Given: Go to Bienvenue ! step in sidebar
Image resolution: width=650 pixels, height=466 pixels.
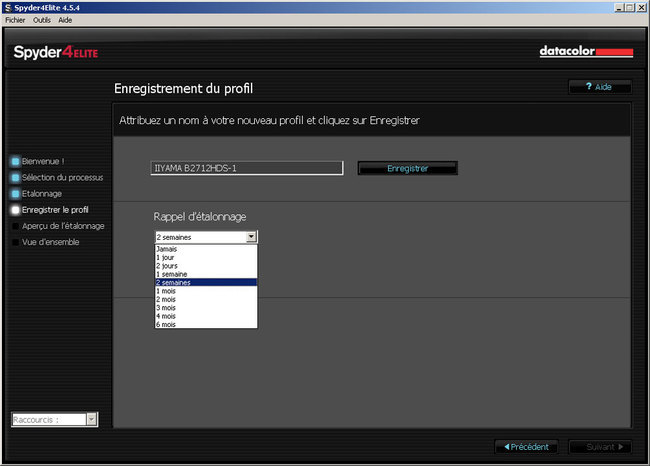Looking at the screenshot, I should pos(43,161).
